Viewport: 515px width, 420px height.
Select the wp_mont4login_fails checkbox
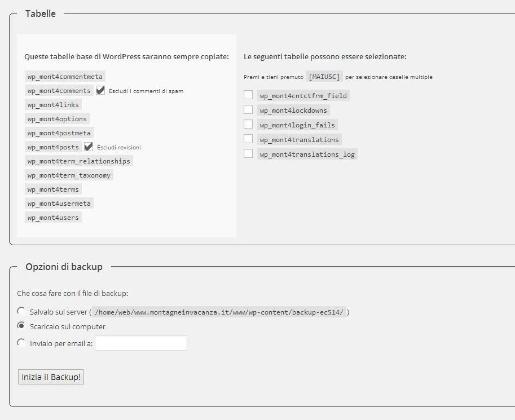click(248, 124)
